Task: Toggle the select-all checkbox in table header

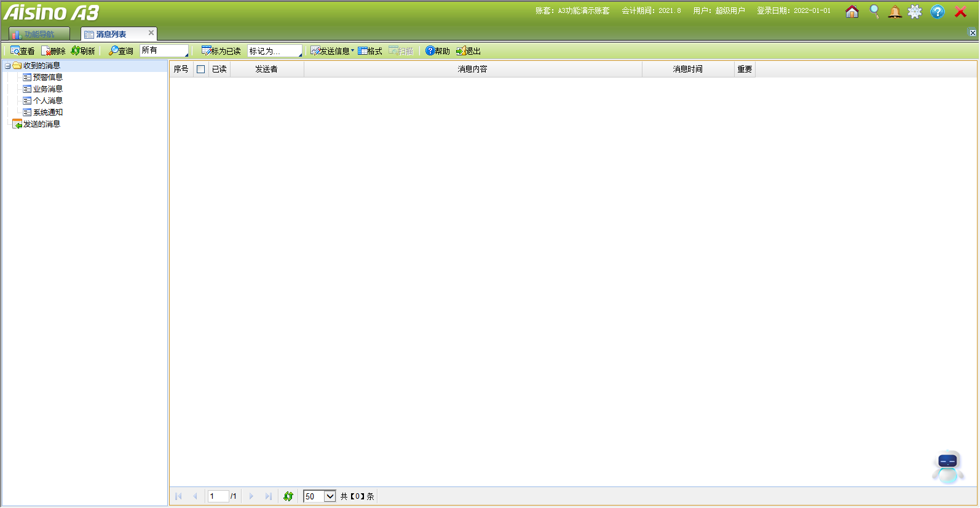Action: 200,69
